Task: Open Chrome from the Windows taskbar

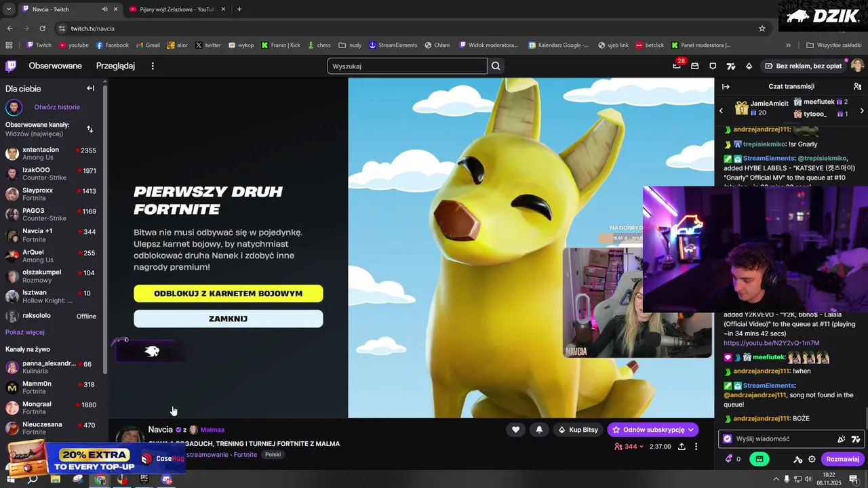Action: point(100,479)
